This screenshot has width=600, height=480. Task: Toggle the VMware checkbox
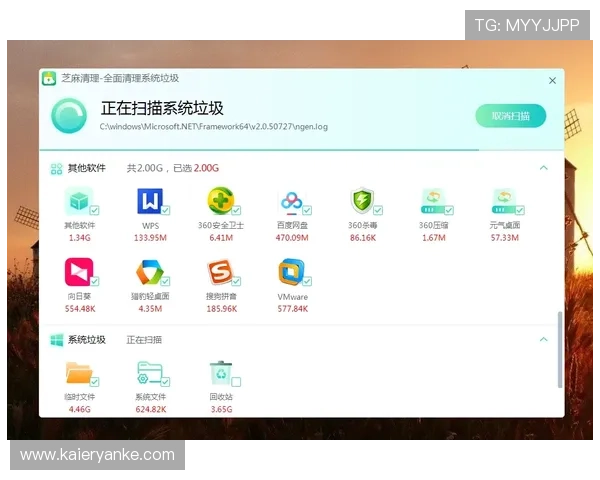coord(307,281)
